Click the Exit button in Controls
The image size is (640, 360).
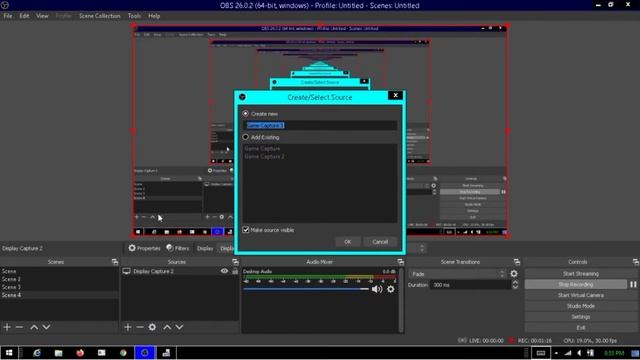click(580, 327)
